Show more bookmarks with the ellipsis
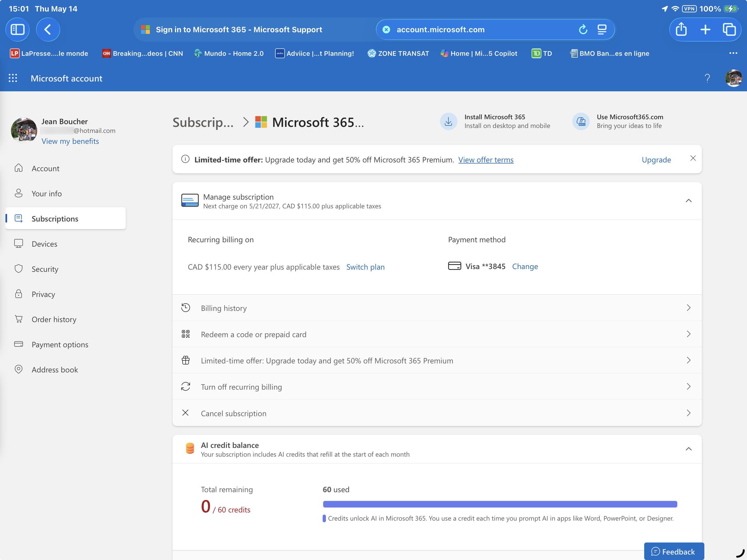Image resolution: width=747 pixels, height=560 pixels. (x=733, y=53)
